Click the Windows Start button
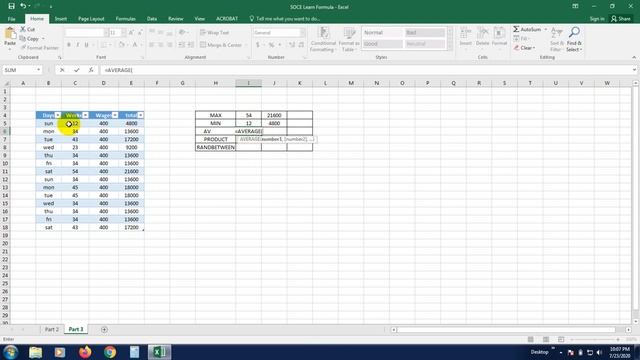The width and height of the screenshot is (640, 360). [x=10, y=352]
